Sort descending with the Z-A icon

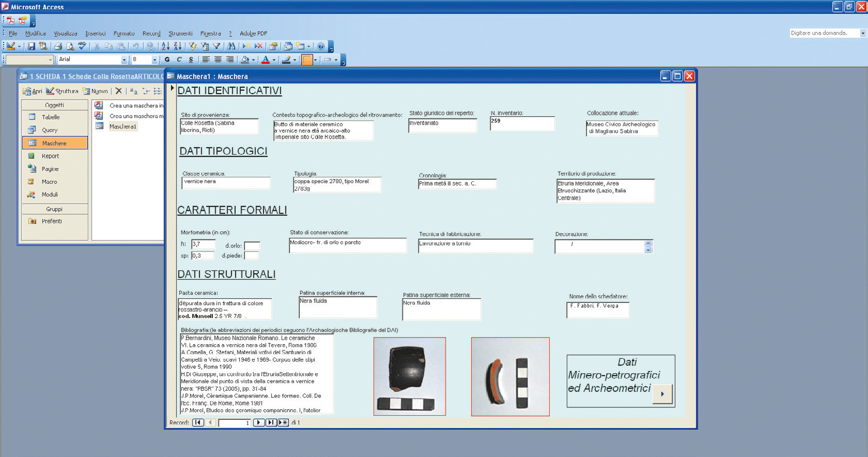tap(178, 46)
